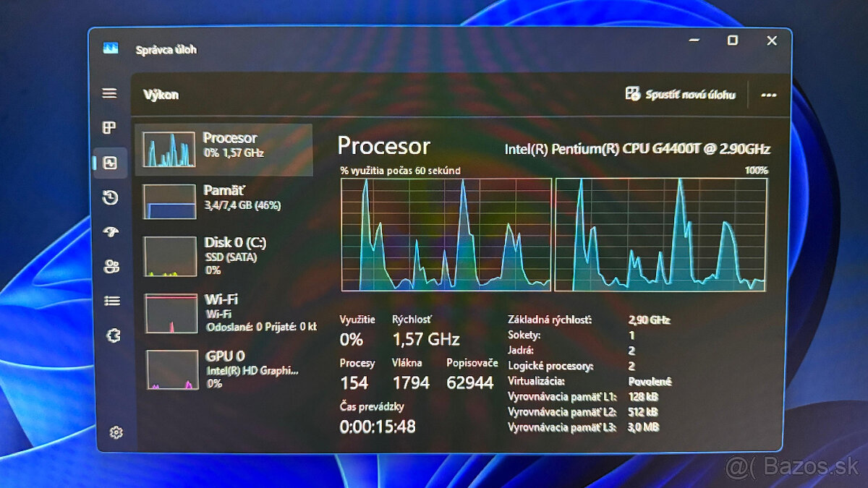Select the GPU 0 entry
The width and height of the screenshot is (868, 488).
pyautogui.click(x=230, y=369)
